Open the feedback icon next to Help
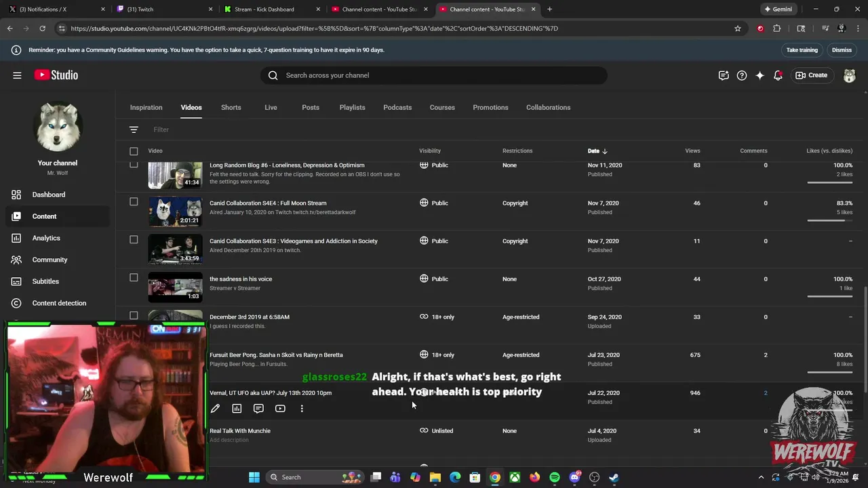This screenshot has height=488, width=868. coord(724,75)
